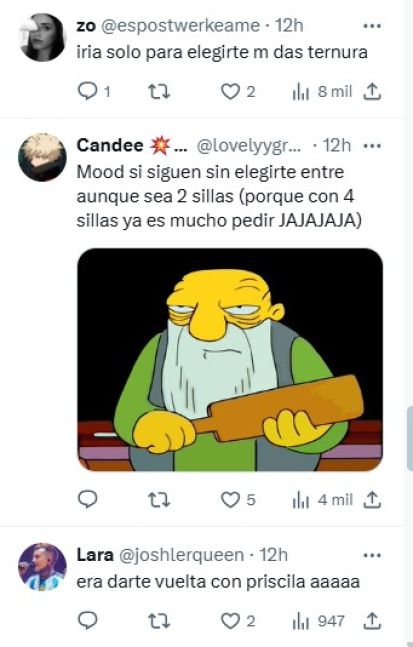Share zo's tweet via upload icon
Screen dimensions: 413x647
point(372,91)
